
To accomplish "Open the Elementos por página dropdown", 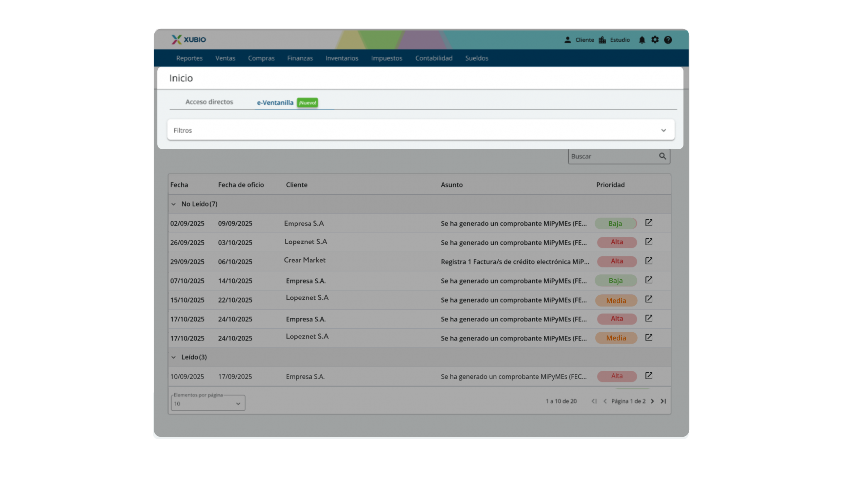I will tap(208, 404).
